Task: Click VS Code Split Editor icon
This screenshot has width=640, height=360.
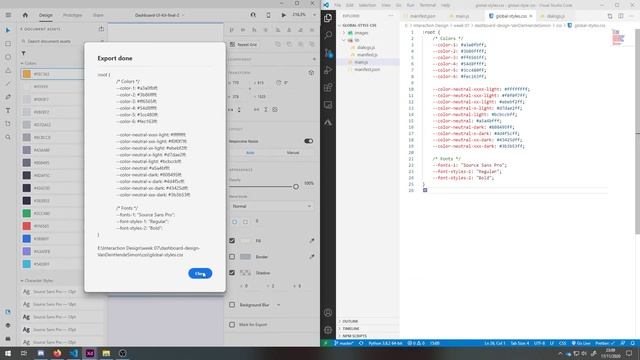Action: tap(621, 16)
